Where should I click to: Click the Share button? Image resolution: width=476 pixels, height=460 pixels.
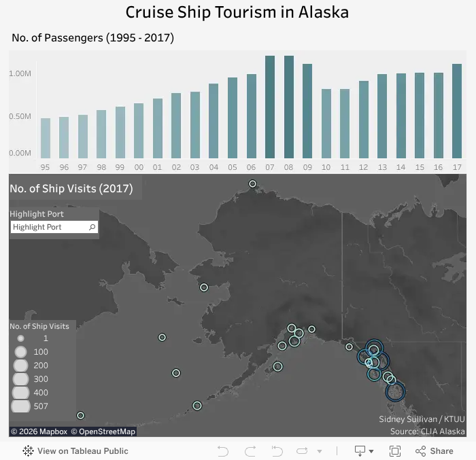(434, 451)
